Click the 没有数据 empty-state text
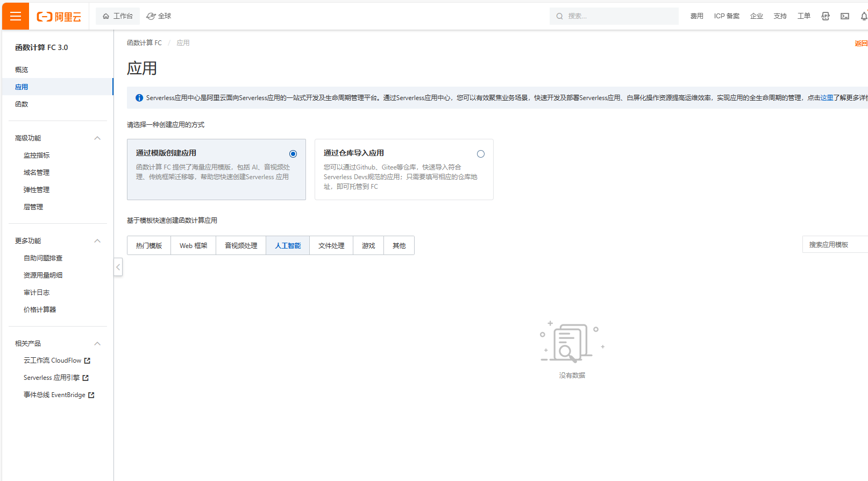868x481 pixels. [x=572, y=376]
